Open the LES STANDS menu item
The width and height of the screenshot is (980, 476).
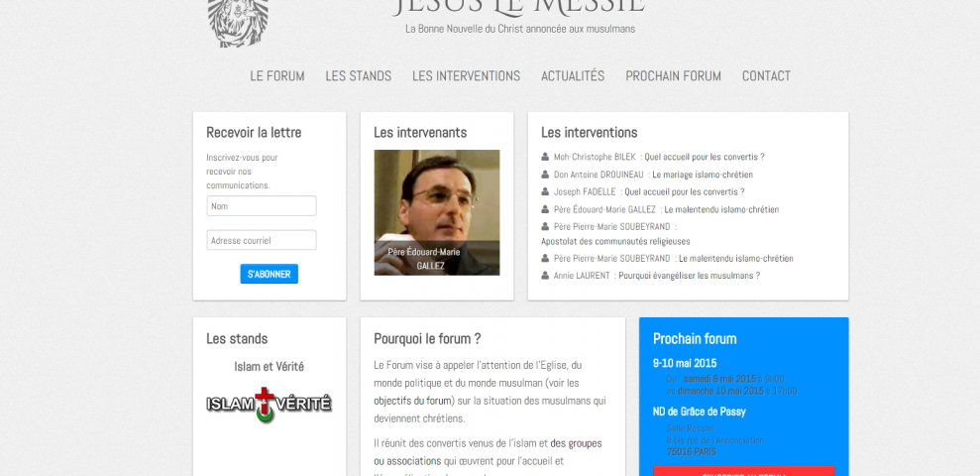pyautogui.click(x=358, y=76)
